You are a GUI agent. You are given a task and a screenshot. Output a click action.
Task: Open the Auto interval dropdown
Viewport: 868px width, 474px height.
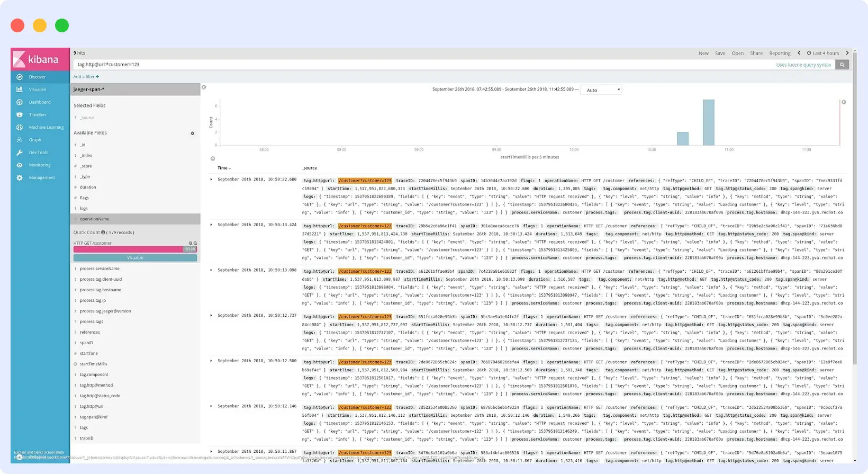[x=601, y=90]
